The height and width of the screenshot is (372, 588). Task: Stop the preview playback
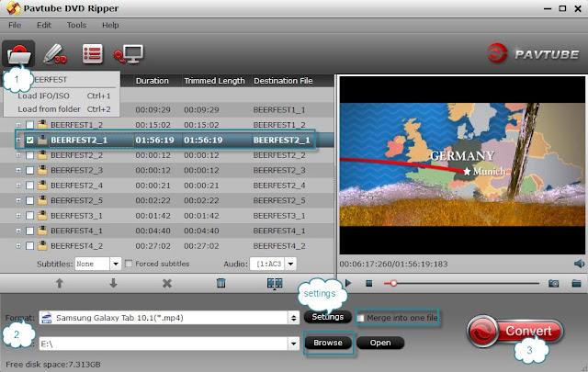(x=369, y=284)
